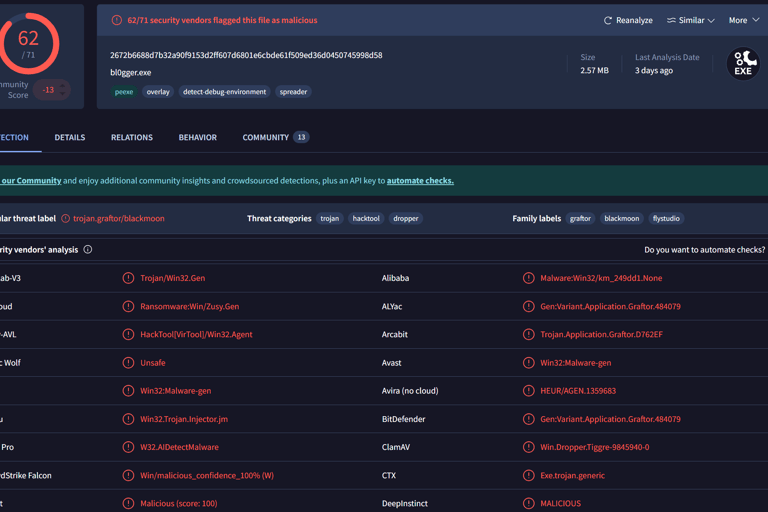
Task: Select the peexe tag
Action: coord(124,92)
